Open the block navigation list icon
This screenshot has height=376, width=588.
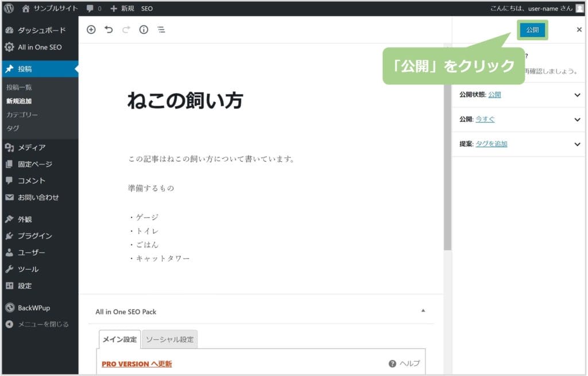(x=161, y=30)
